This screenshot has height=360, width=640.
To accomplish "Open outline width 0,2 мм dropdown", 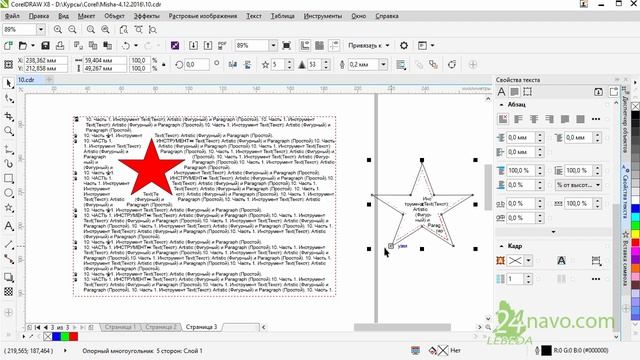I will pos(383,64).
